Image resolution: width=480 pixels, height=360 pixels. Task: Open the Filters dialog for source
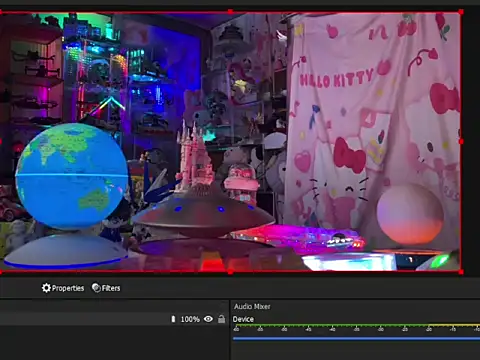coord(106,288)
